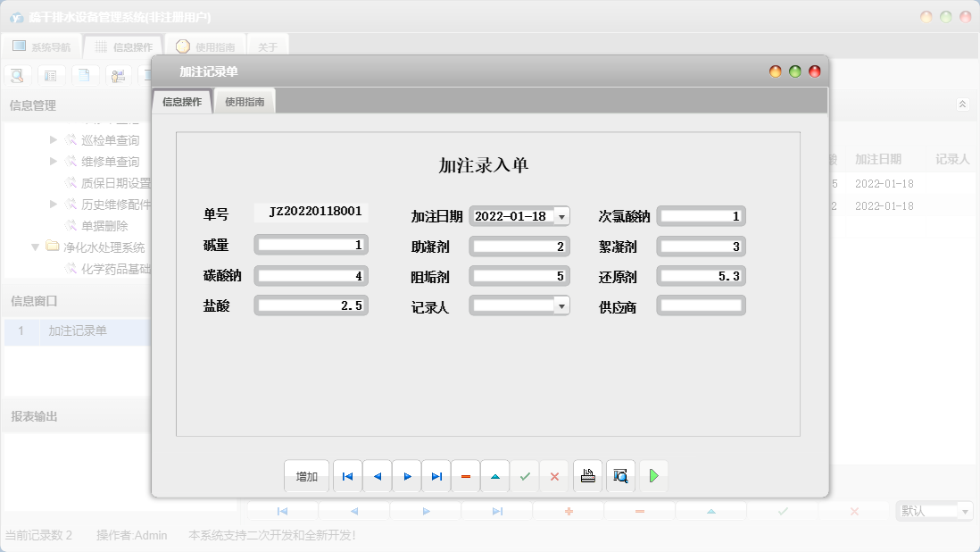Click the teal up-triangle edit icon
The image size is (980, 552).
click(x=495, y=477)
